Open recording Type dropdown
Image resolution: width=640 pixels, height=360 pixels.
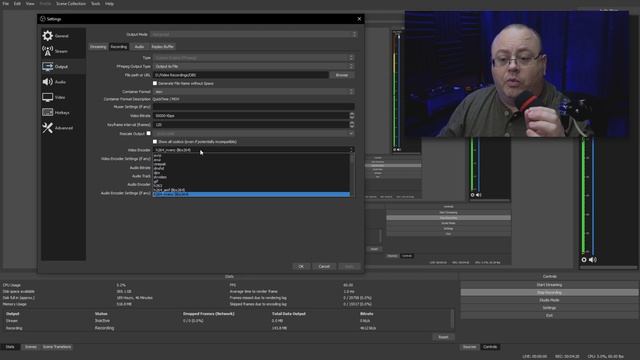253,58
